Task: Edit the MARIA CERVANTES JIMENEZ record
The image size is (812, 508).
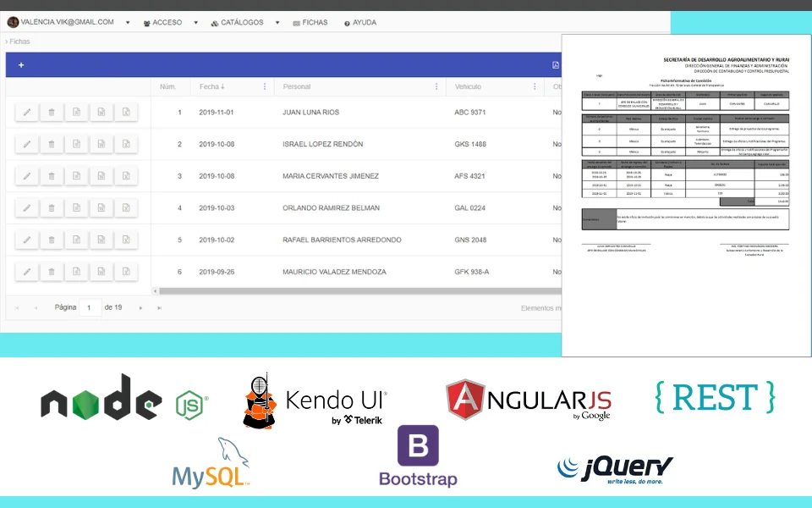Action: [x=27, y=176]
